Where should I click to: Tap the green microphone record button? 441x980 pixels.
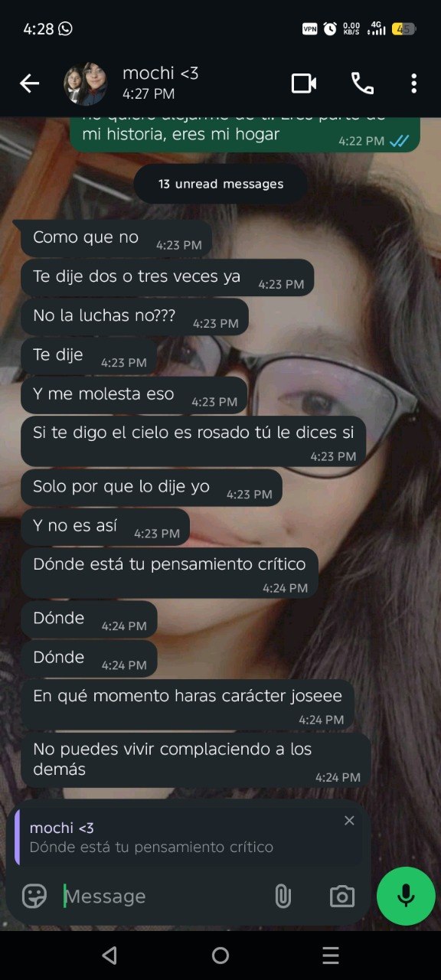click(x=406, y=896)
